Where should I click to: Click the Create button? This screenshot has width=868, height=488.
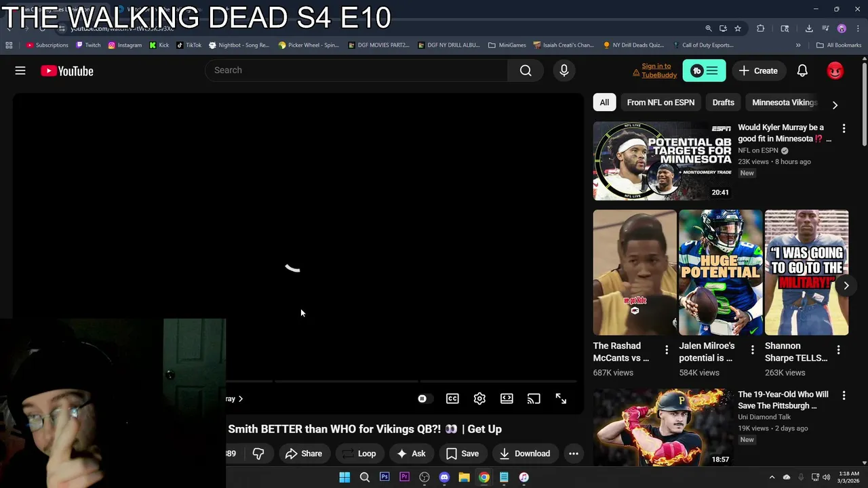(759, 70)
